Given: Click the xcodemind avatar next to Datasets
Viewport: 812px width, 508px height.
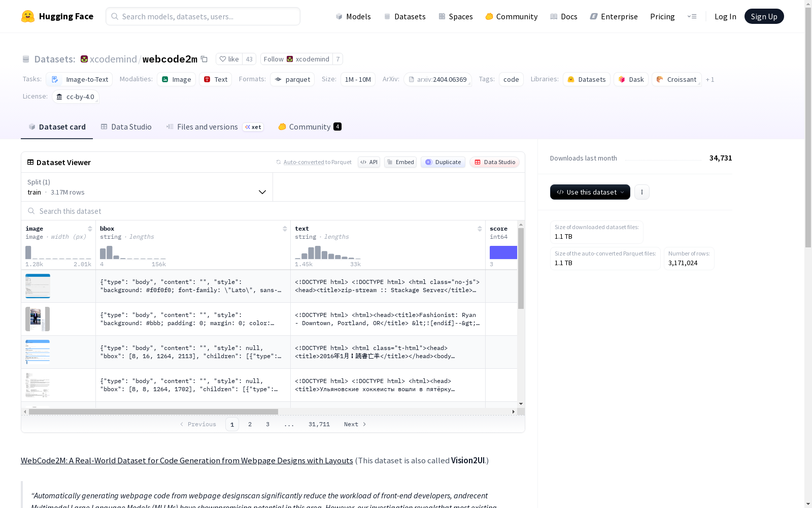Looking at the screenshot, I should point(84,59).
